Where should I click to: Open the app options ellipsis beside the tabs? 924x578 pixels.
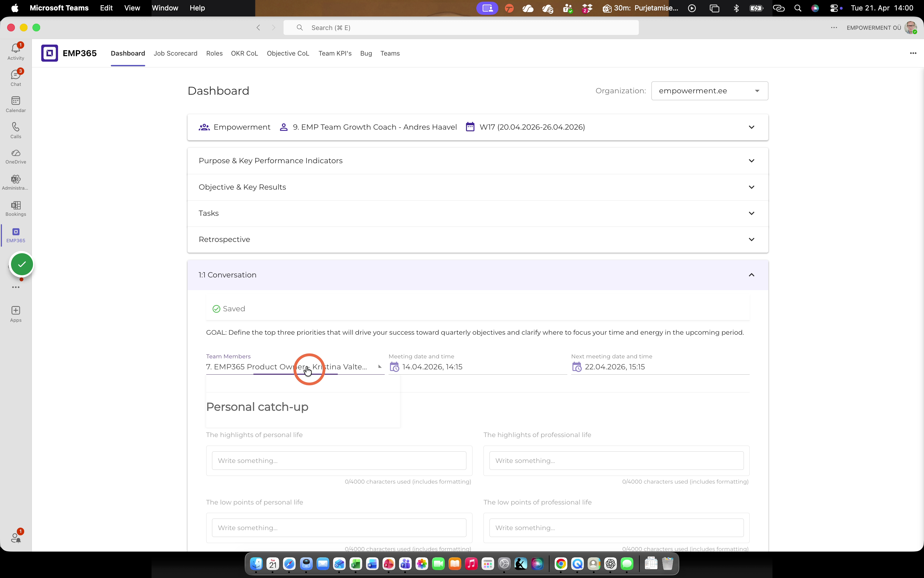tap(913, 53)
